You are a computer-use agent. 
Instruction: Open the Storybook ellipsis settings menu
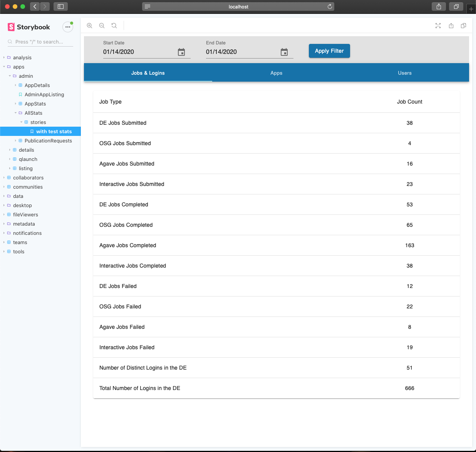[x=68, y=27]
